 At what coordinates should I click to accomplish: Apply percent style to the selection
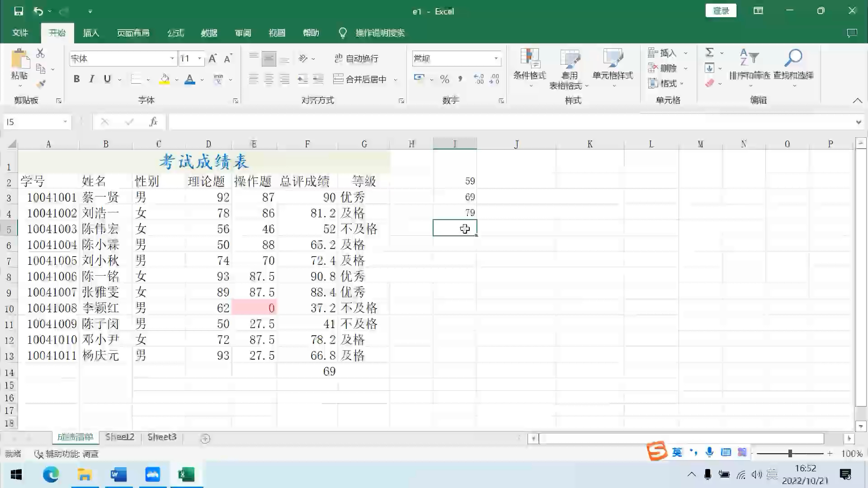445,79
